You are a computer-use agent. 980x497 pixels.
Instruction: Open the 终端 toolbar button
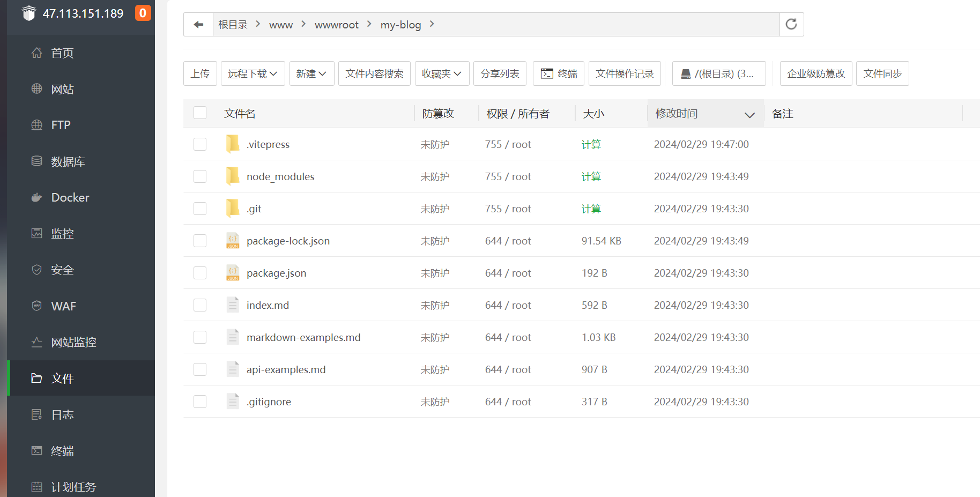click(559, 73)
